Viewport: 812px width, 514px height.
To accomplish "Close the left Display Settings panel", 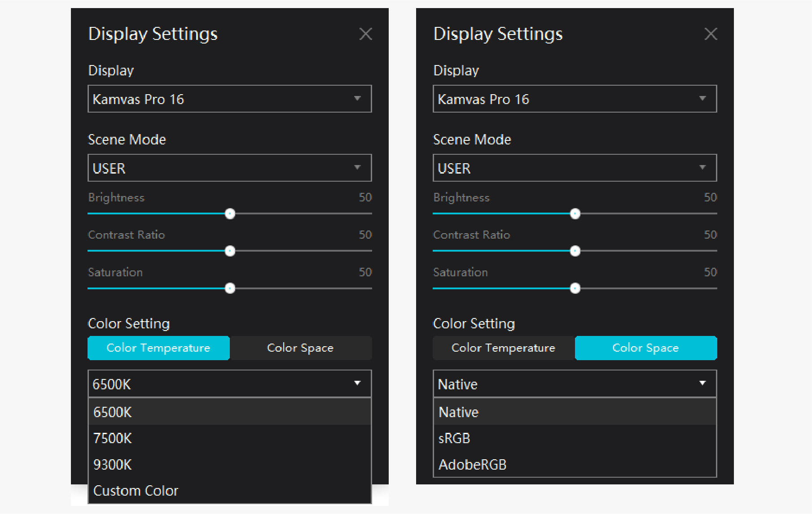I will pos(366,34).
